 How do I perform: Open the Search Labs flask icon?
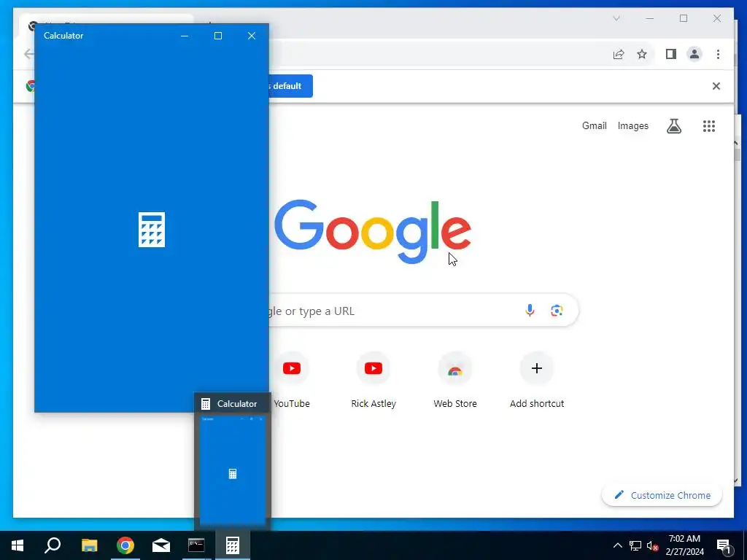coord(673,125)
